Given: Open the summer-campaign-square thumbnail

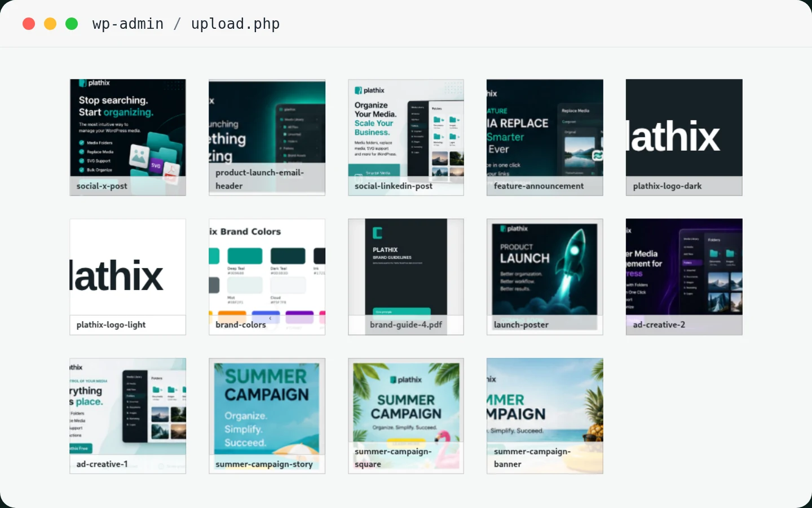Looking at the screenshot, I should [406, 416].
